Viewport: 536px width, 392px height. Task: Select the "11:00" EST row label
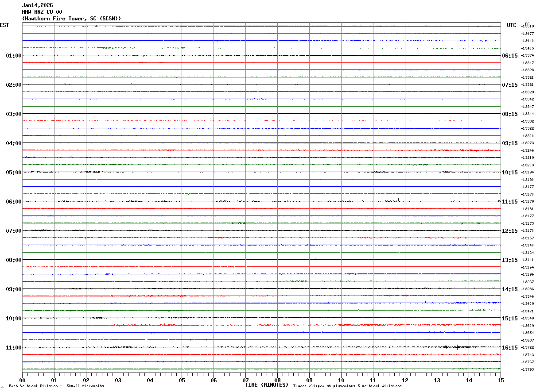pyautogui.click(x=13, y=348)
